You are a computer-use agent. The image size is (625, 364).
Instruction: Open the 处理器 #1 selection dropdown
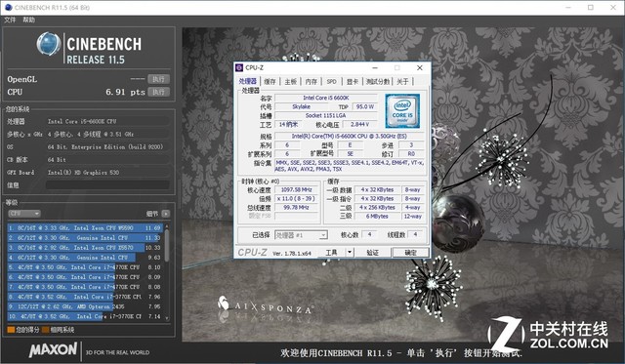[x=301, y=235]
